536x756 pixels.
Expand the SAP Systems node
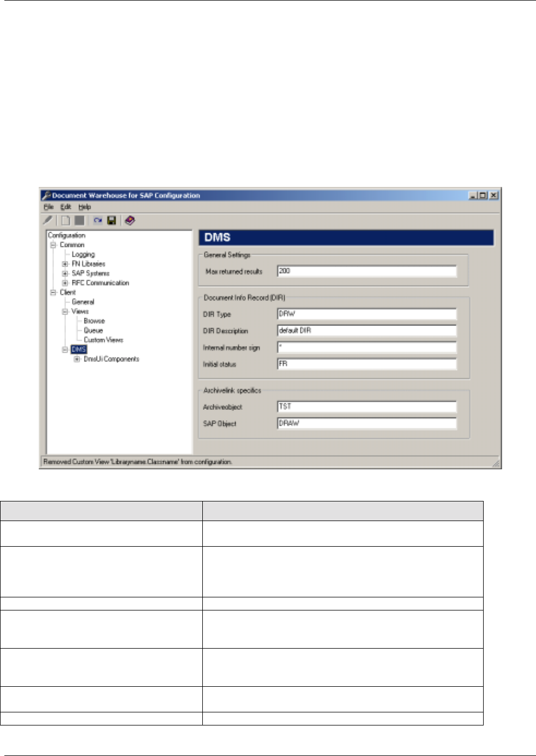[65, 274]
